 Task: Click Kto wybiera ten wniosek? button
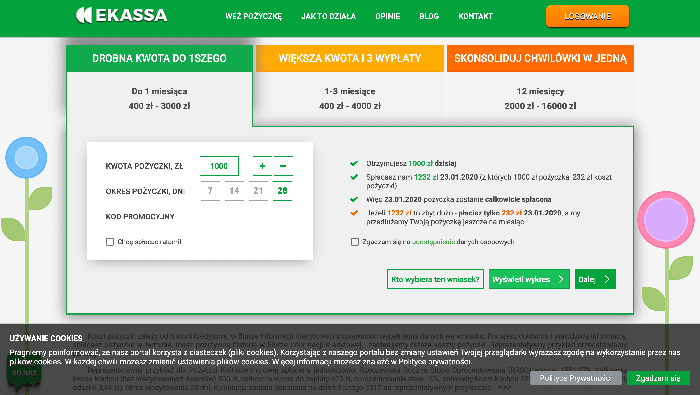pos(435,279)
